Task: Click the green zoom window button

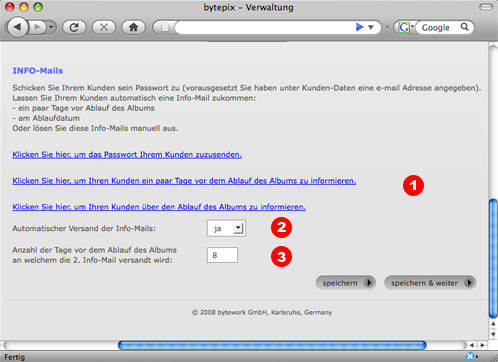Action: pos(38,7)
